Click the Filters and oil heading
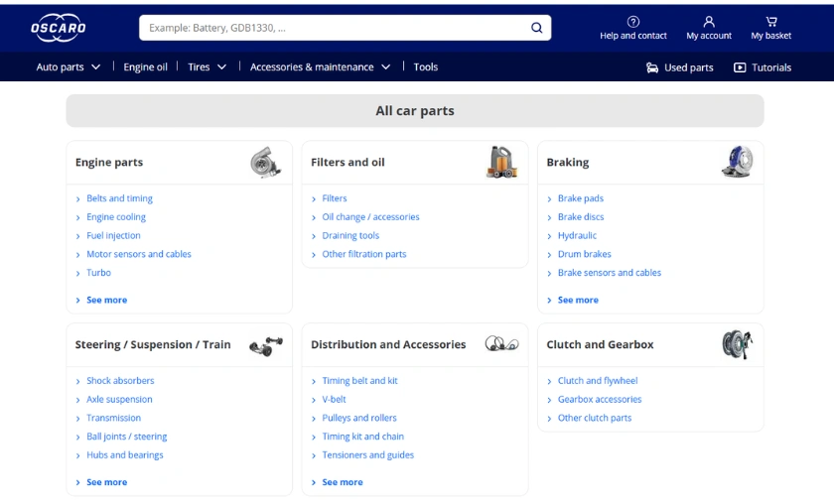 click(x=347, y=162)
